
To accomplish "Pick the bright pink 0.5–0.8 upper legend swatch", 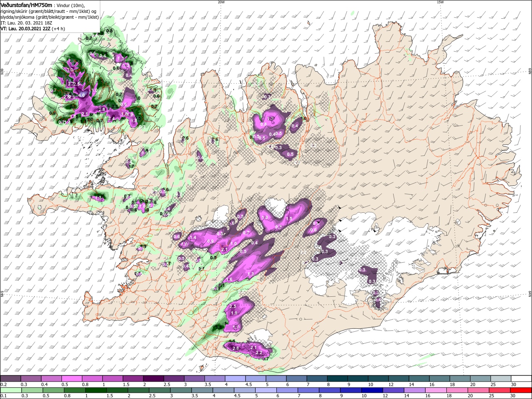I will (71, 378).
